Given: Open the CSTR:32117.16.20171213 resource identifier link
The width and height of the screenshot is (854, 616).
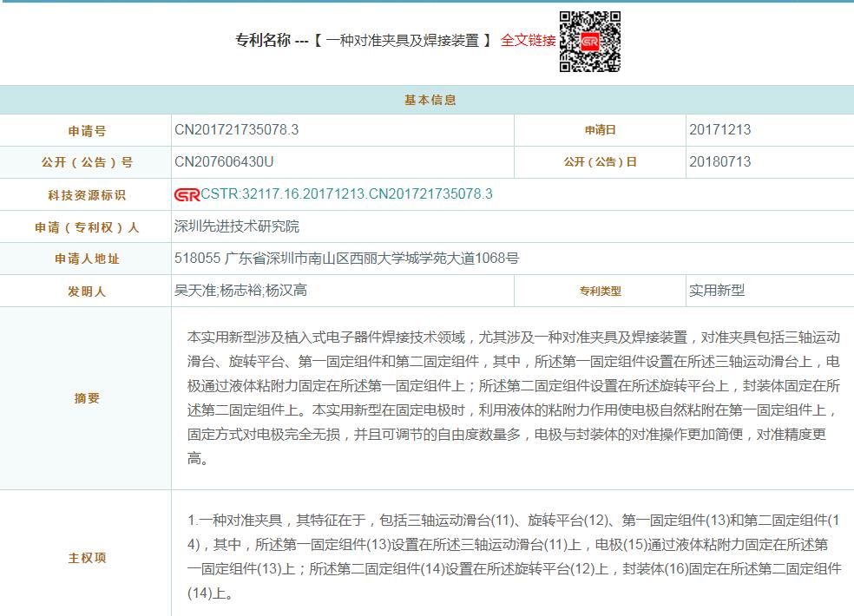Looking at the screenshot, I should [346, 194].
